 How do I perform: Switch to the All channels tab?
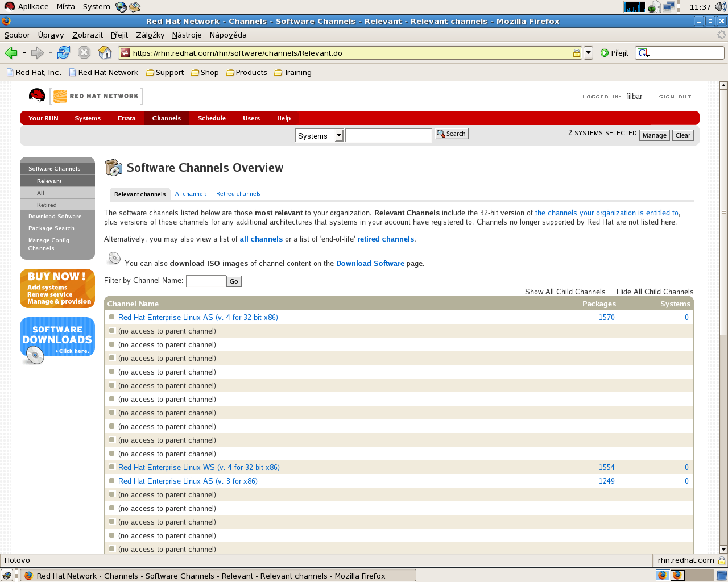(x=191, y=194)
